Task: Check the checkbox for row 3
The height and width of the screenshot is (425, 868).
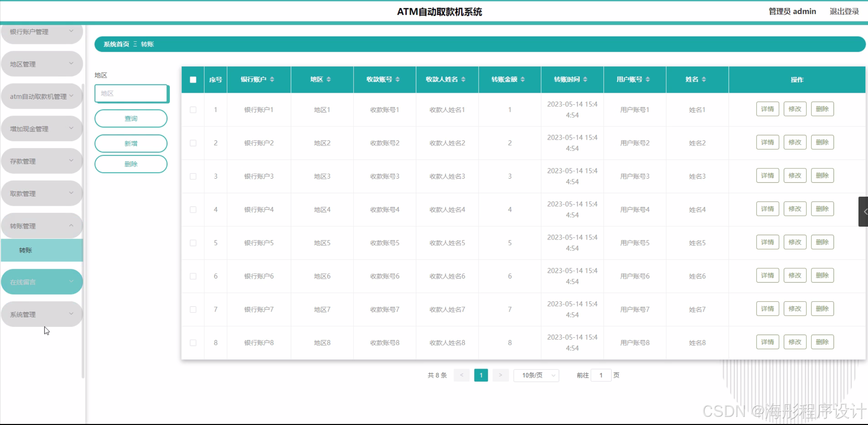Action: click(193, 176)
